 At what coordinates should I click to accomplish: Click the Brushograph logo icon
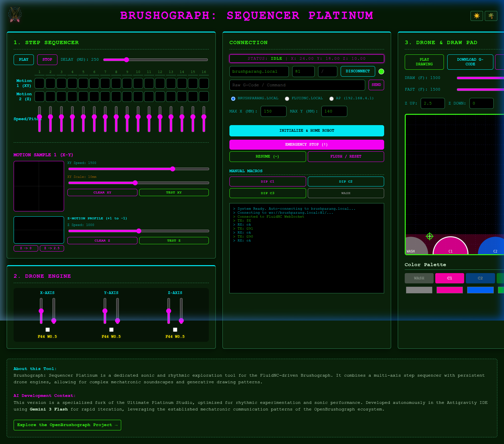pos(15,15)
